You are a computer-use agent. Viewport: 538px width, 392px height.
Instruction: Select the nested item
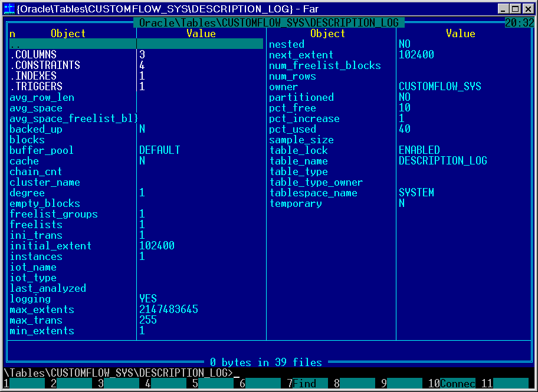[287, 44]
